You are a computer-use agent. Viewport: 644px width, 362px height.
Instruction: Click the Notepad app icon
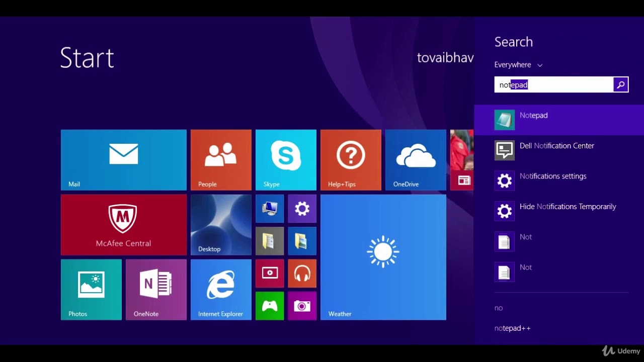(x=505, y=120)
